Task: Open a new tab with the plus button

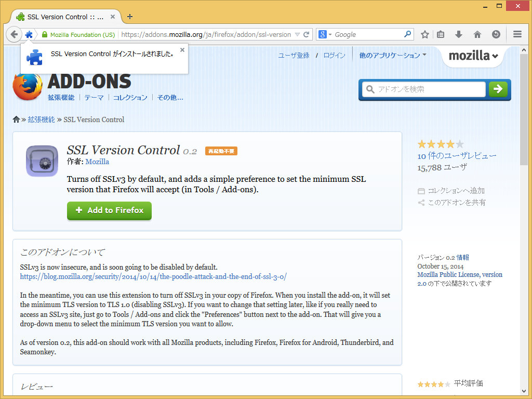Action: [129, 16]
